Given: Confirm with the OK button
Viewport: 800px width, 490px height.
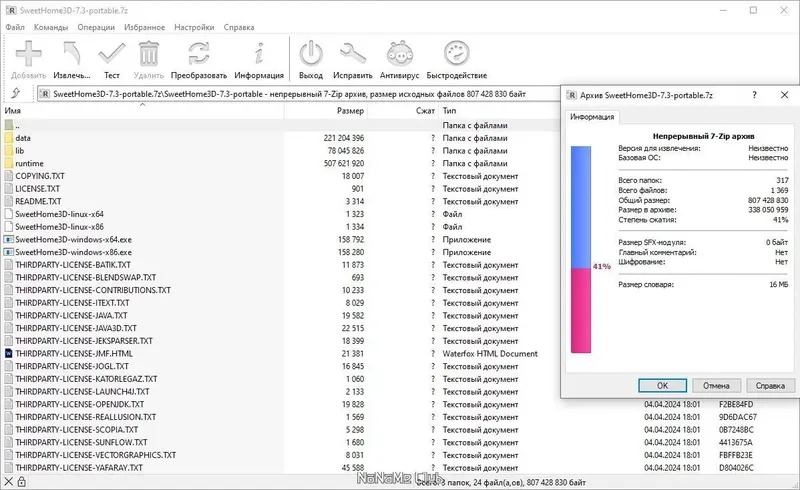Looking at the screenshot, I should [662, 385].
